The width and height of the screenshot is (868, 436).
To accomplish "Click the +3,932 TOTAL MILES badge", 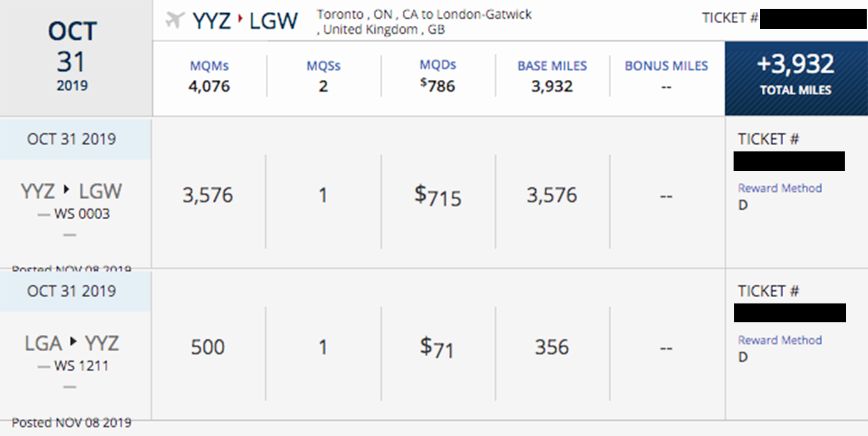I will click(795, 75).
